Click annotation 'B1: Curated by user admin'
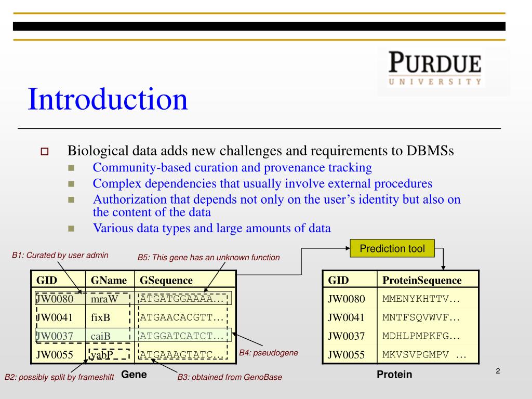 60,255
